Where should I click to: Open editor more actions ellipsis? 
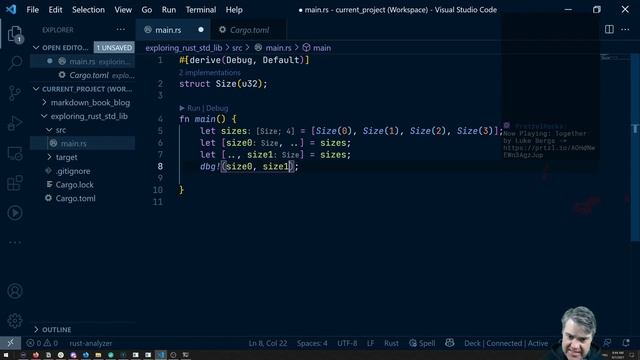pos(625,29)
